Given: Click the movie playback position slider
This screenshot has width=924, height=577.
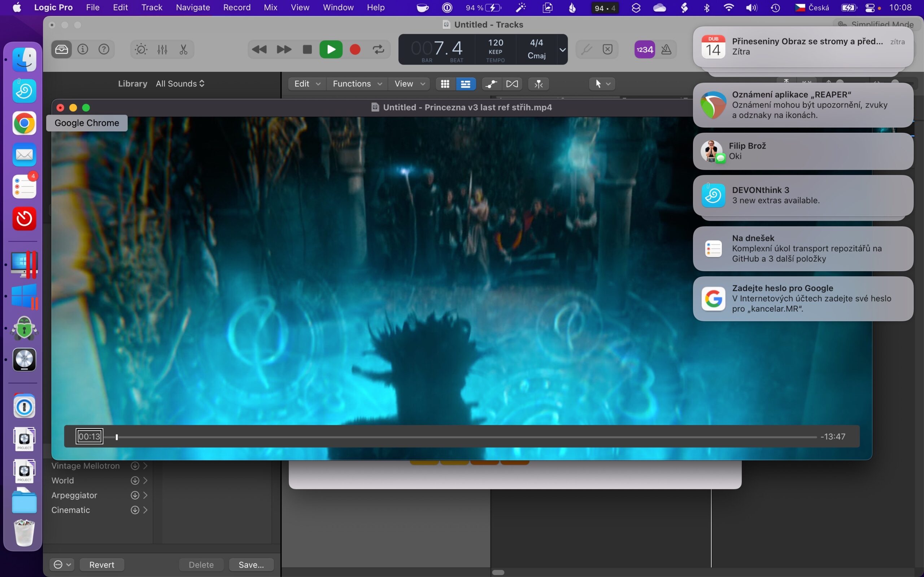Looking at the screenshot, I should click(117, 437).
